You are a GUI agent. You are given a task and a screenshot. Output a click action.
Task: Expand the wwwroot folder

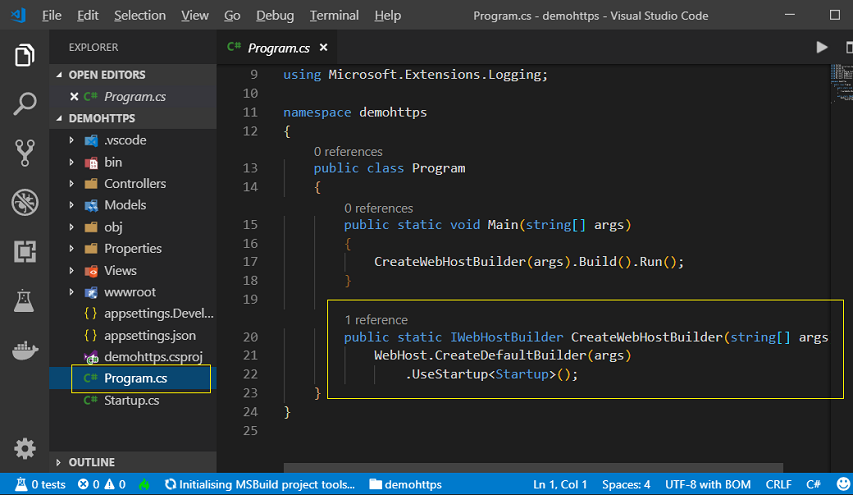(x=71, y=292)
